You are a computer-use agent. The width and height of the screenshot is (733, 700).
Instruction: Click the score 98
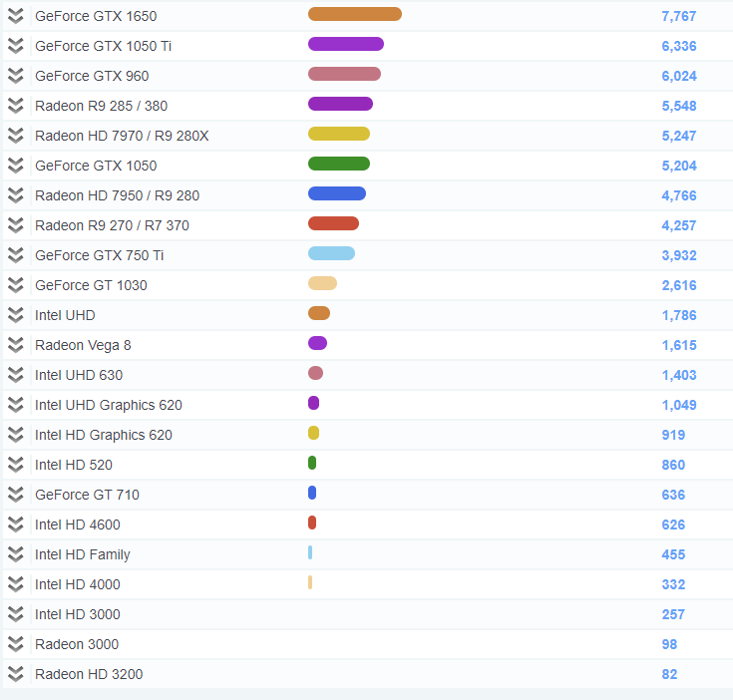[x=669, y=644]
